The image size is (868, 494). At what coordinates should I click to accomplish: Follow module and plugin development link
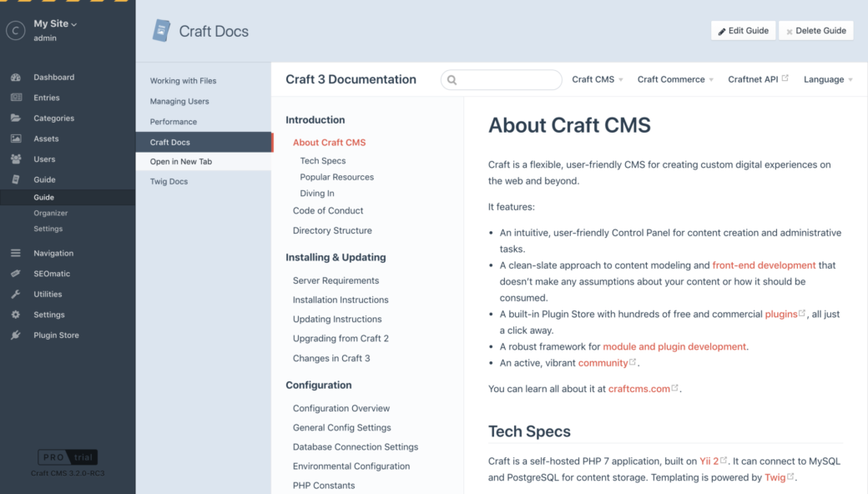[x=674, y=347]
